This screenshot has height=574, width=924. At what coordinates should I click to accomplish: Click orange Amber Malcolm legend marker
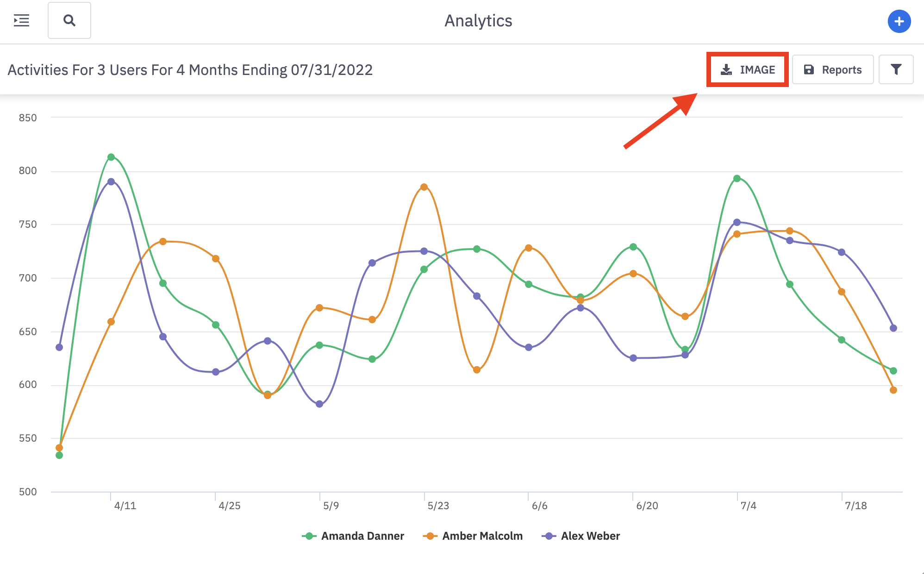click(x=430, y=536)
